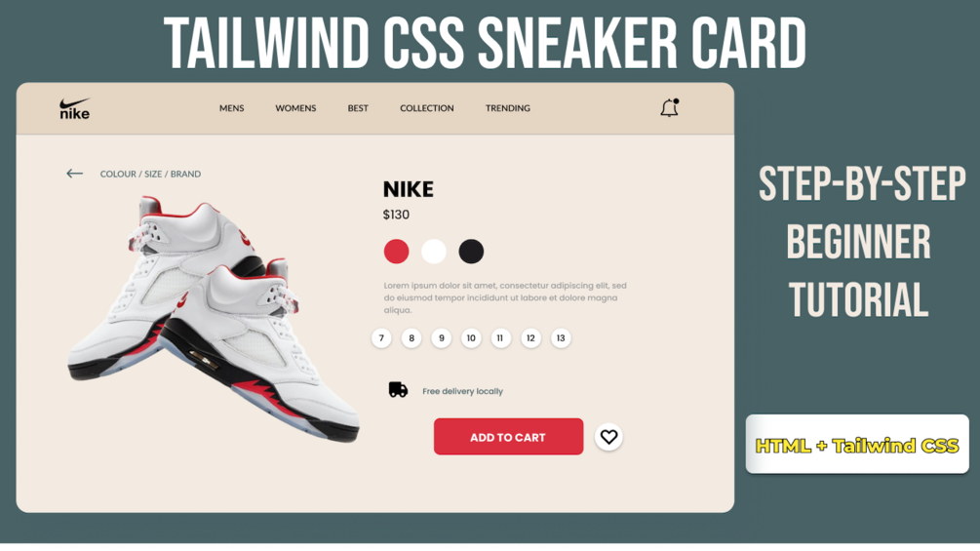
Task: Choose shoe size 10
Action: tap(471, 338)
